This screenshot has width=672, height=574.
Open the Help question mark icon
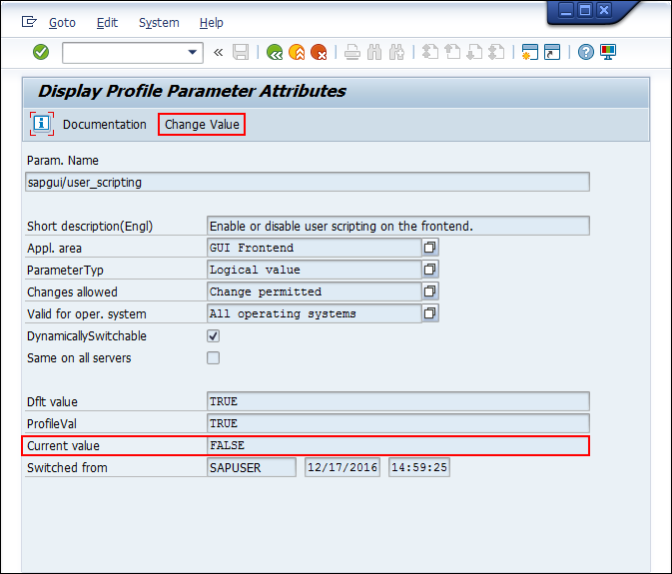(585, 52)
